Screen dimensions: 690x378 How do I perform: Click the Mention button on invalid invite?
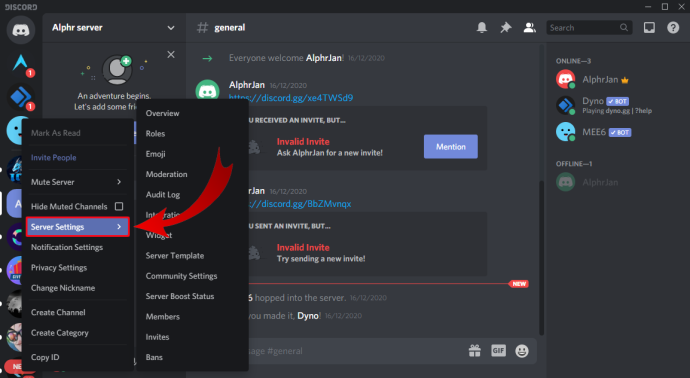[451, 147]
